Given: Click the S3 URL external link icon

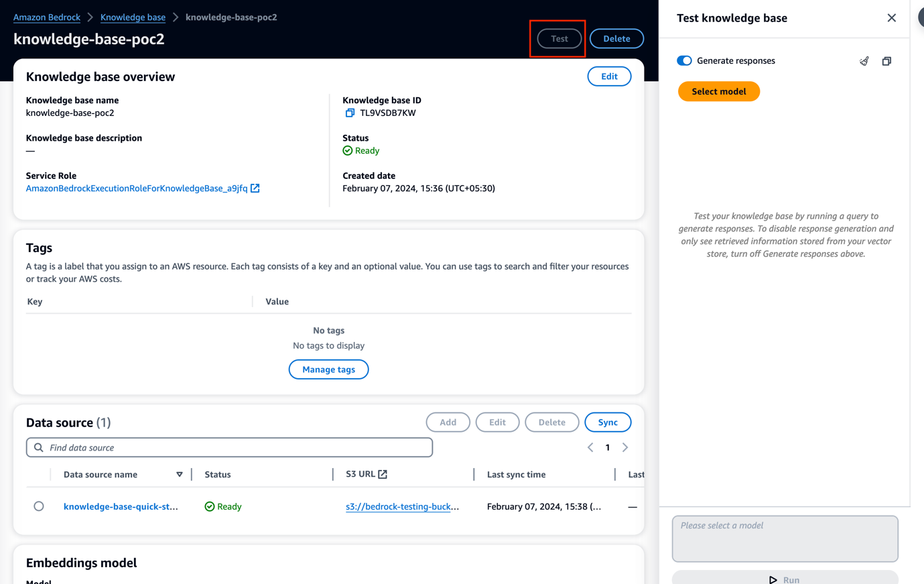Looking at the screenshot, I should [383, 474].
